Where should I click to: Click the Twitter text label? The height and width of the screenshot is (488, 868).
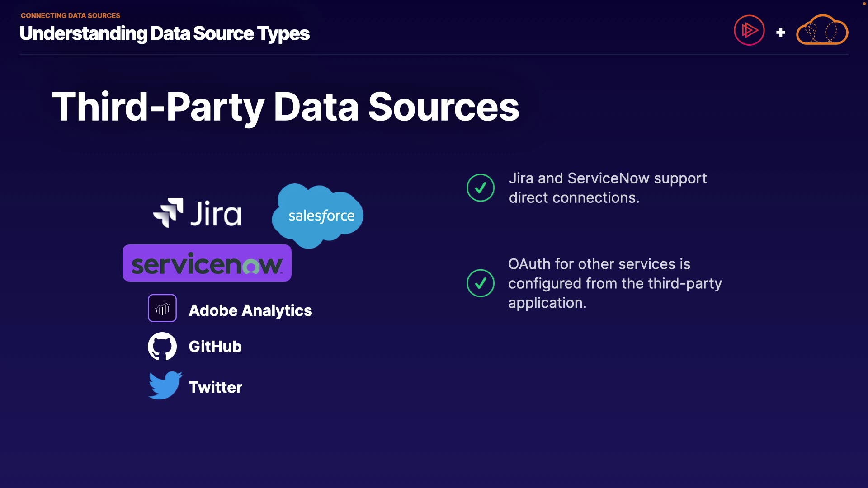[x=216, y=387]
